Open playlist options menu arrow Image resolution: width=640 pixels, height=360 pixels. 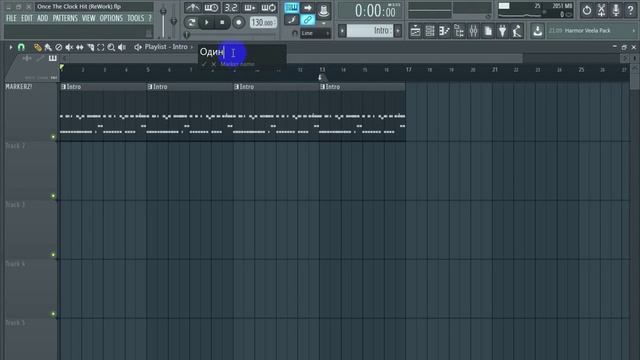point(11,47)
